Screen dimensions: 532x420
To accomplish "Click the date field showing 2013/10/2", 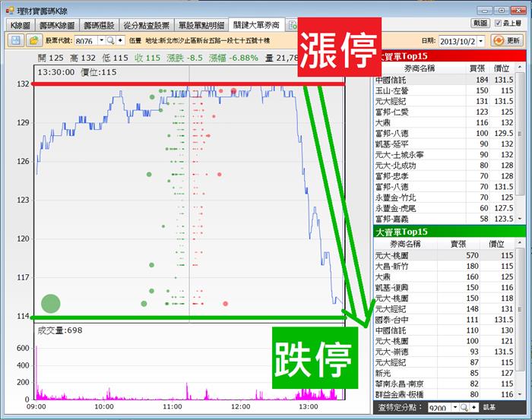I will coord(458,41).
